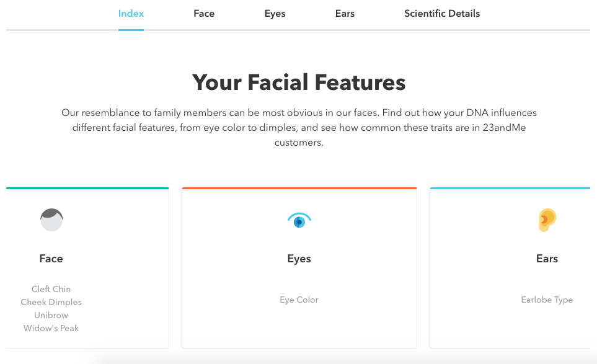View the Eye Color trait
This screenshot has width=597, height=364.
(x=299, y=300)
